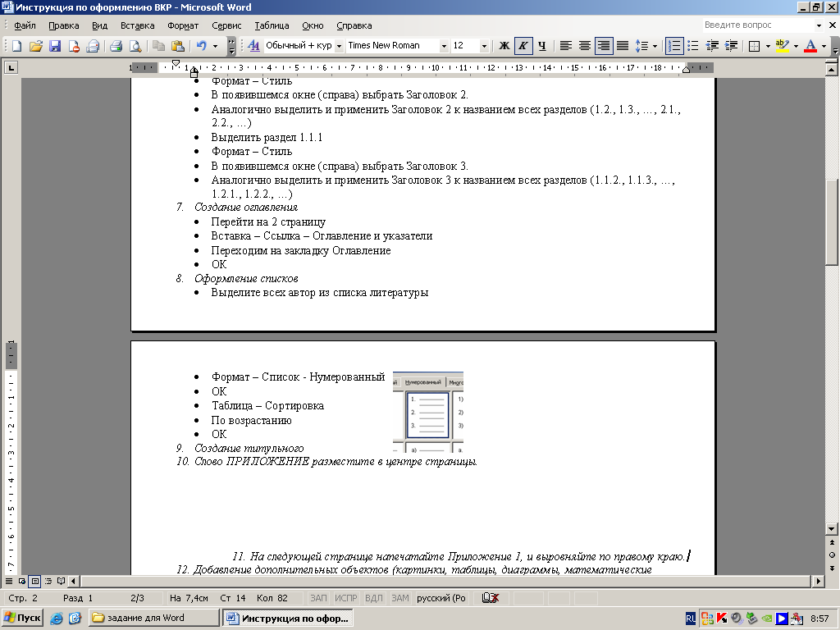Copy selection with the Copy icon
The width and height of the screenshot is (840, 630).
click(158, 46)
